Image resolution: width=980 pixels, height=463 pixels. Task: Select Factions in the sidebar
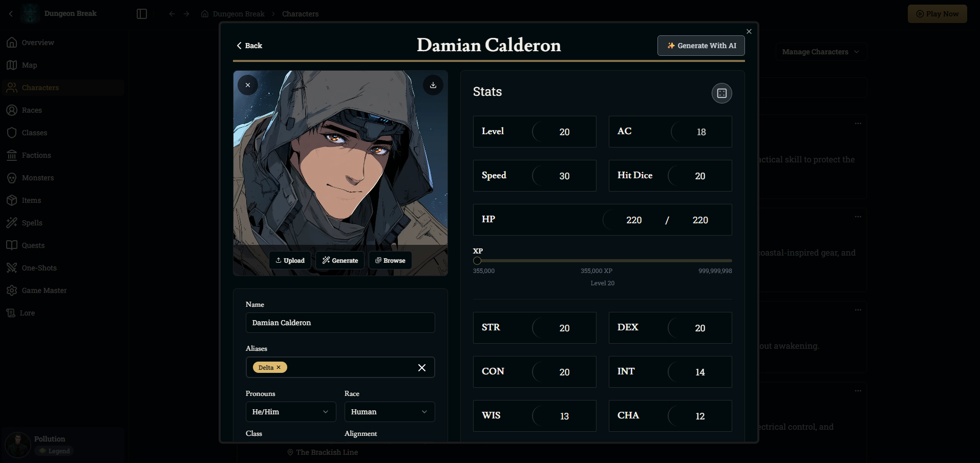click(36, 155)
